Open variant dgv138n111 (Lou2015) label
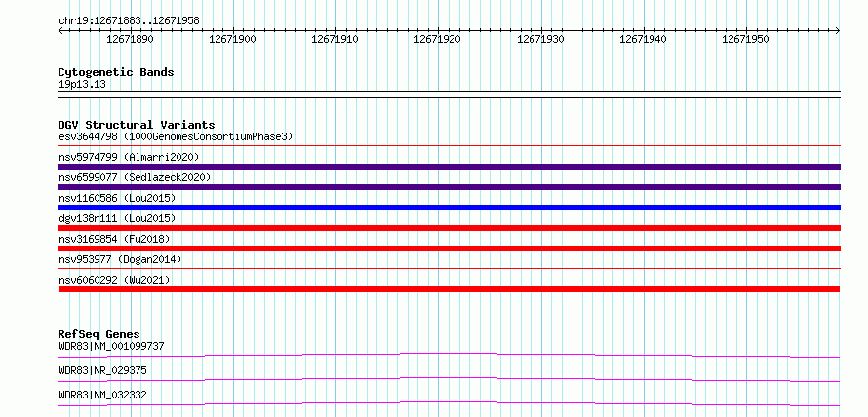 coord(117,218)
